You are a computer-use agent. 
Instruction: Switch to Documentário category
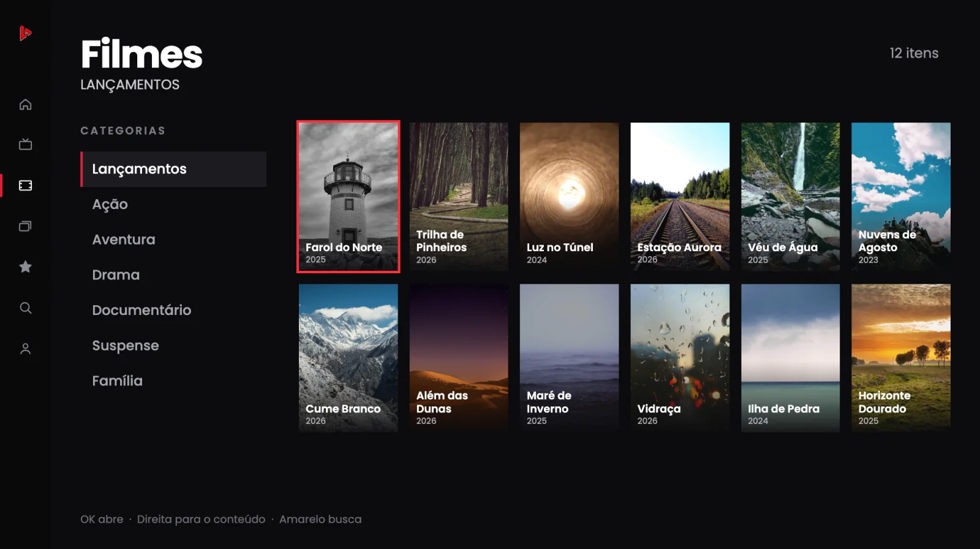[173, 310]
